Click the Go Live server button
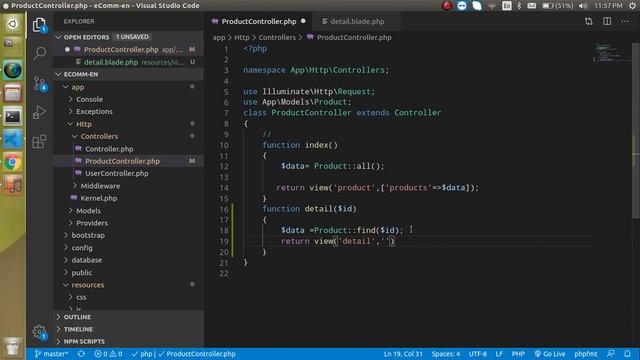This screenshot has width=640, height=360. pyautogui.click(x=549, y=354)
